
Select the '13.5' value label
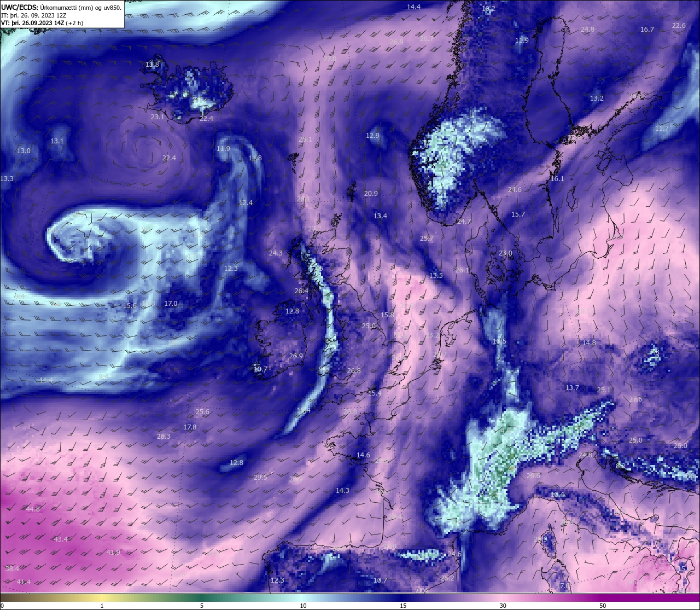(436, 276)
